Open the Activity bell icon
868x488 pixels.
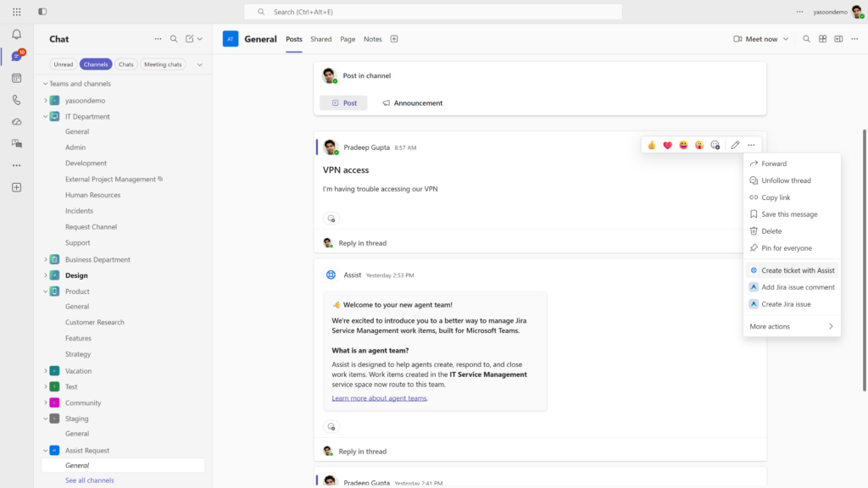(17, 34)
